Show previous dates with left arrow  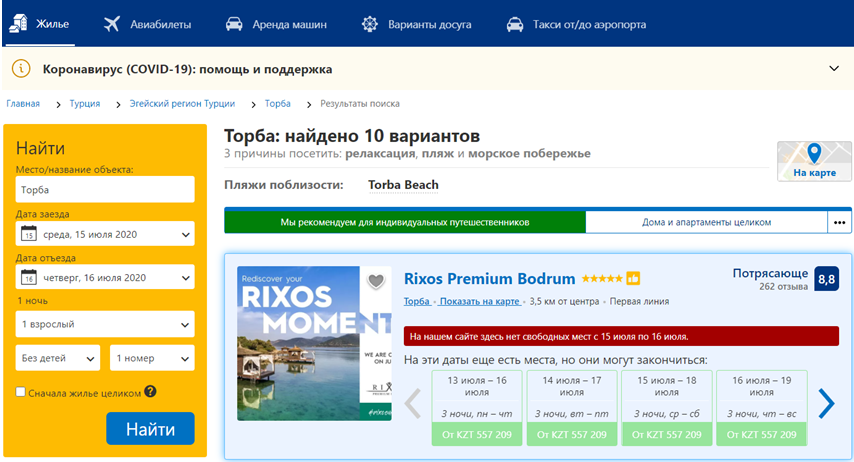[413, 404]
